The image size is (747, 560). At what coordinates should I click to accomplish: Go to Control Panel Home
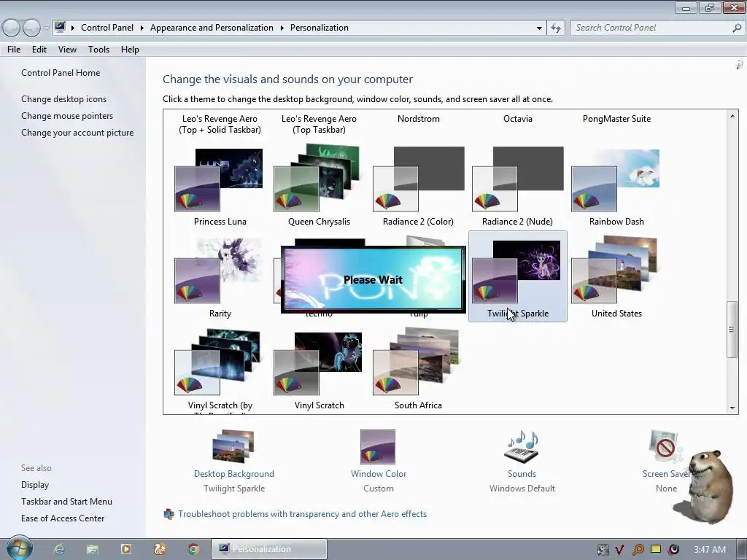(x=61, y=73)
